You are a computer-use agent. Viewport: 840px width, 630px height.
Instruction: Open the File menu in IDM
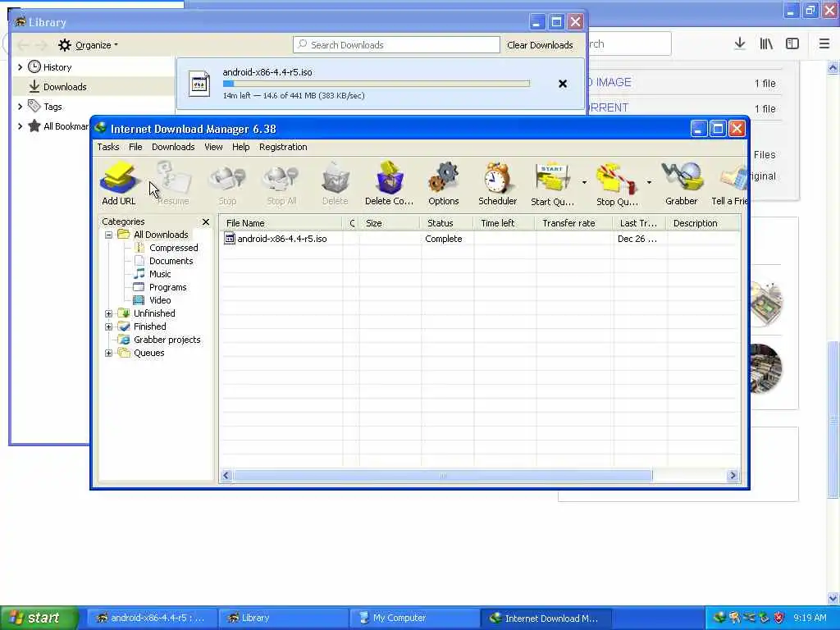click(135, 147)
